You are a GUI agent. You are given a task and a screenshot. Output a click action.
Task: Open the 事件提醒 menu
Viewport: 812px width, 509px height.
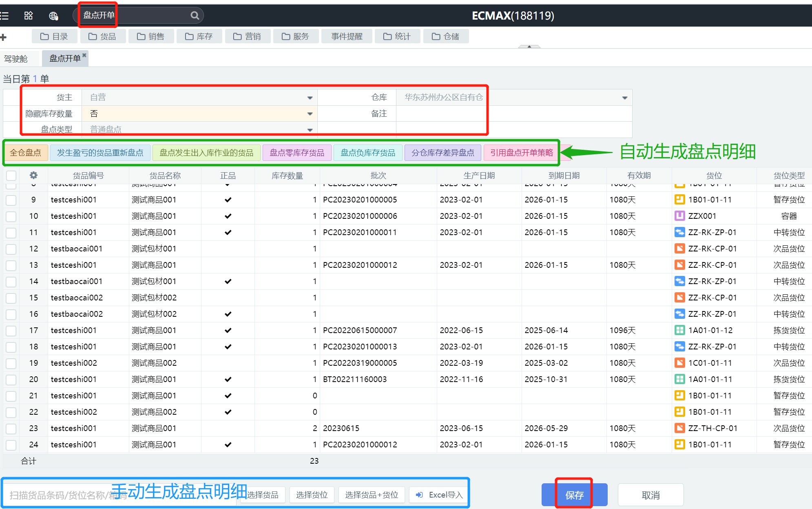point(347,36)
